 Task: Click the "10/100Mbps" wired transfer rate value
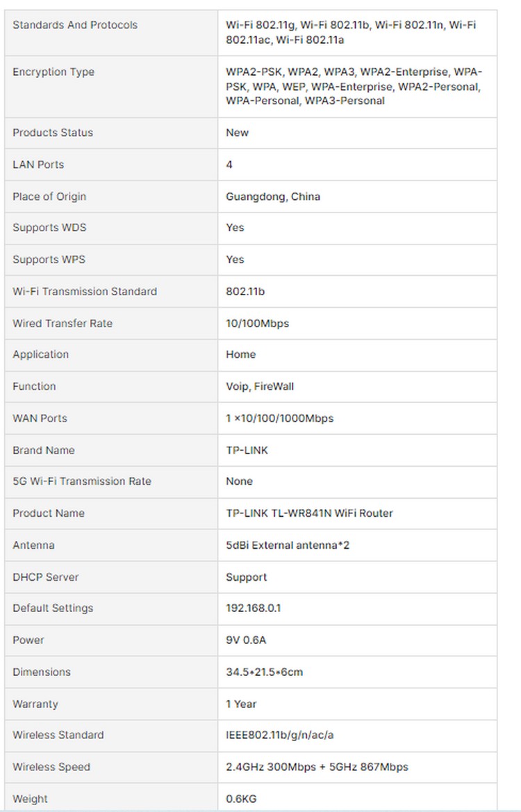257,324
